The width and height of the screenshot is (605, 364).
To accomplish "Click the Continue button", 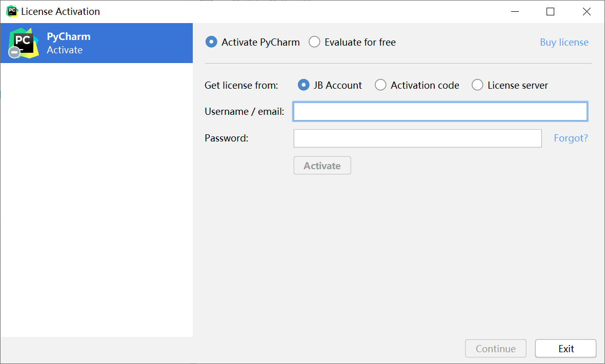I will pos(496,349).
